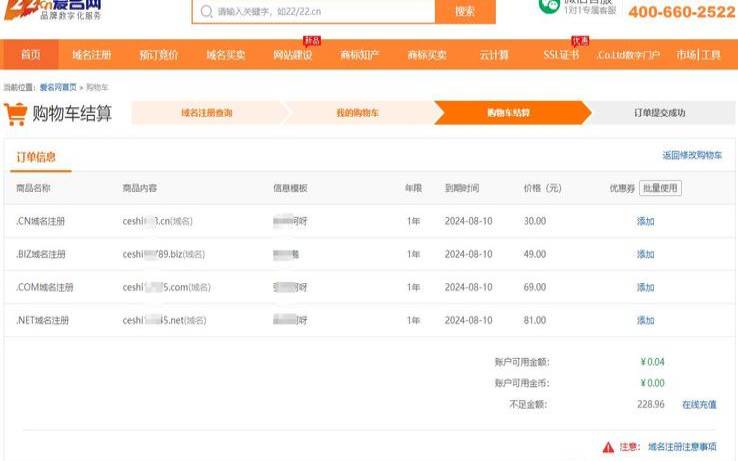Open the 域名买卖 nav item

(226, 55)
